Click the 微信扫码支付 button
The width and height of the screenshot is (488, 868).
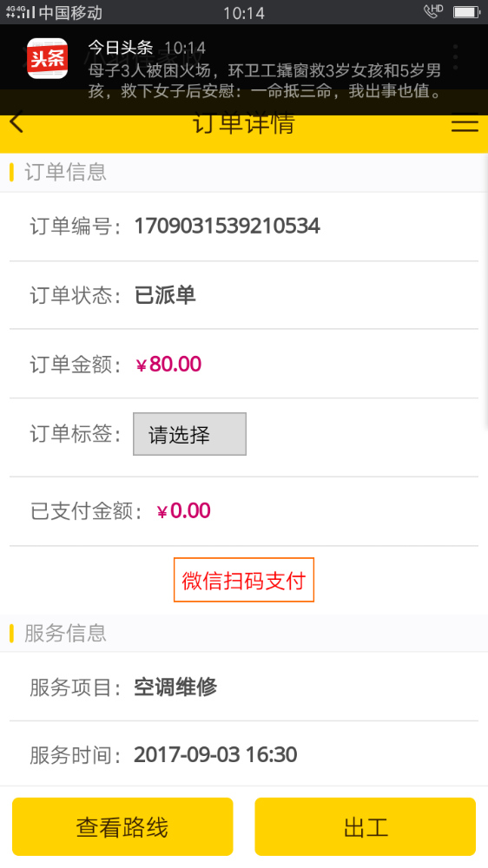coord(244,580)
